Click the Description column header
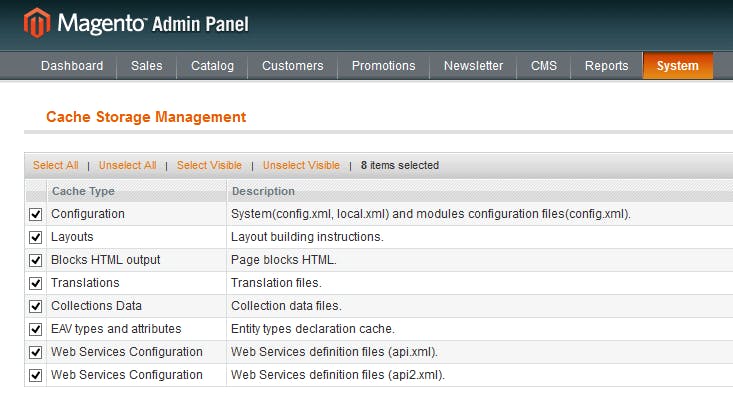 click(263, 191)
